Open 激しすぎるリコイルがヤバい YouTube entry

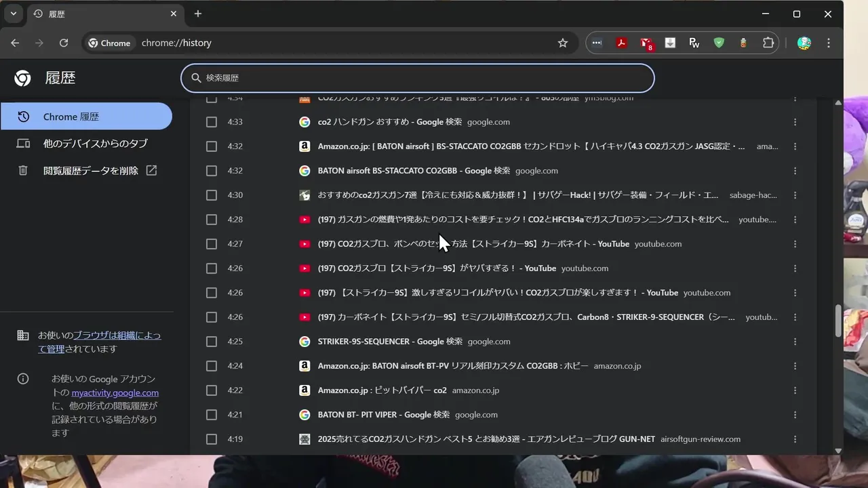tap(498, 293)
